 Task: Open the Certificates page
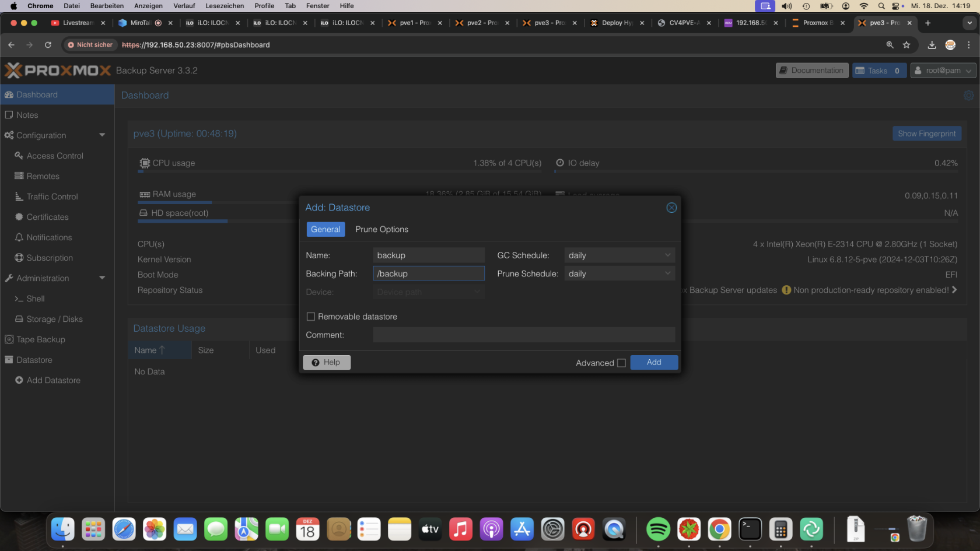(57, 217)
